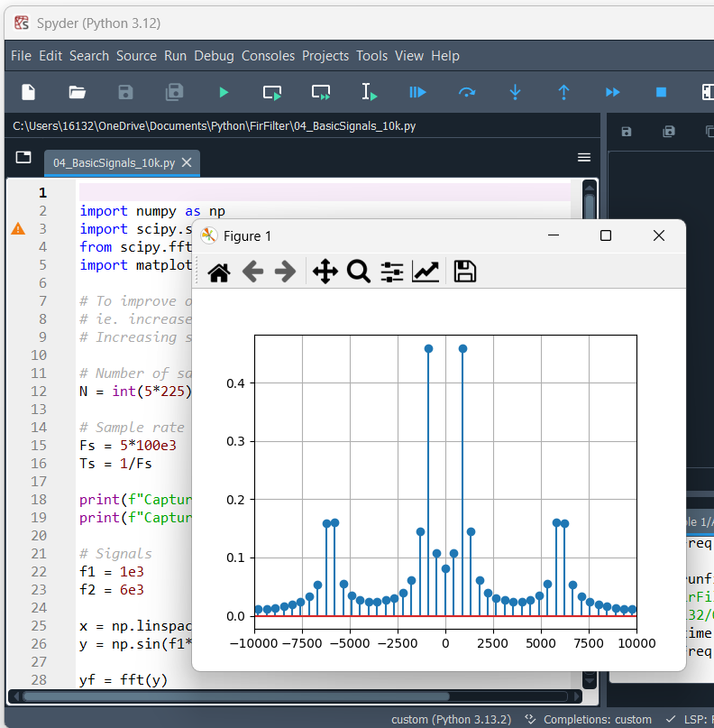Go back to previous view in Figure 1

pos(252,272)
